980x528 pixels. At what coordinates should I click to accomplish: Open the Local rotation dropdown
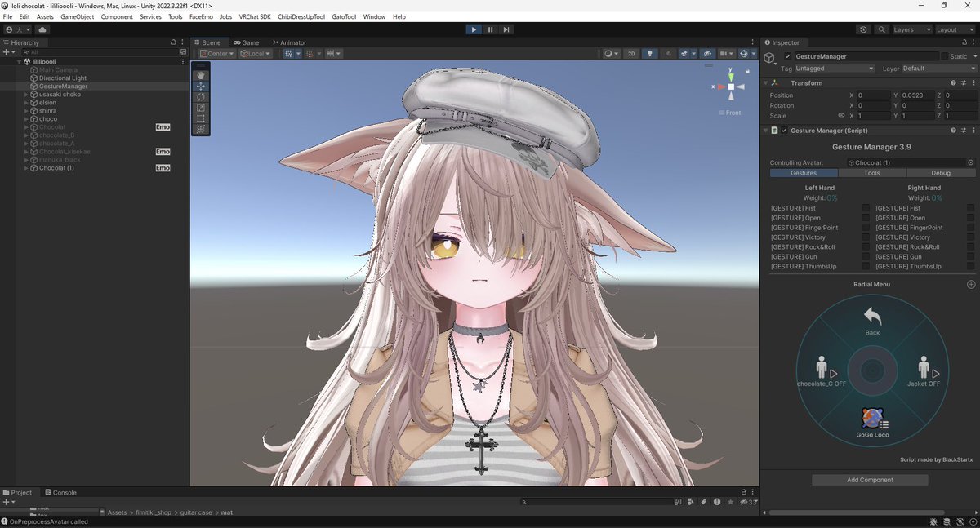(256, 54)
